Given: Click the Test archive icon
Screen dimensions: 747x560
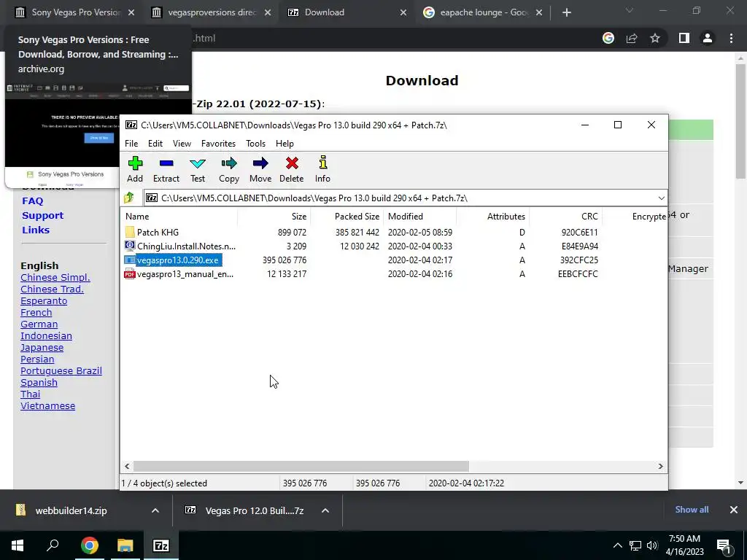Looking at the screenshot, I should pyautogui.click(x=197, y=164).
